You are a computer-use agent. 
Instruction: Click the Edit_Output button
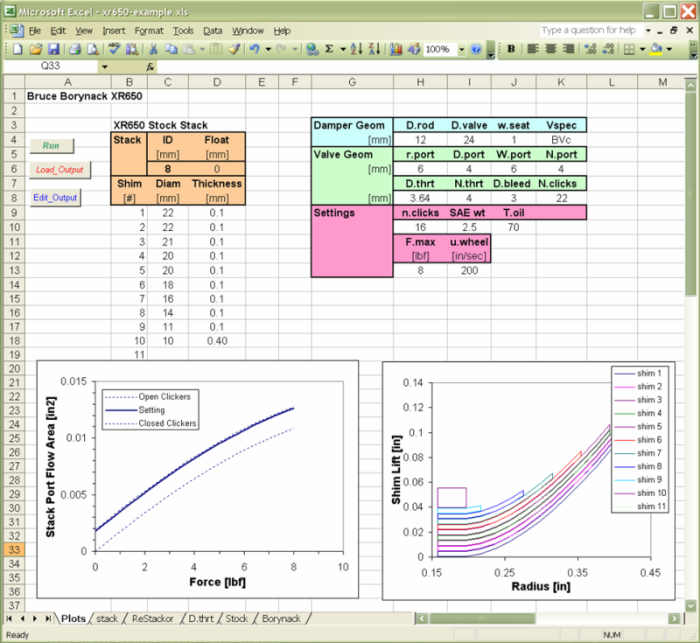point(55,197)
